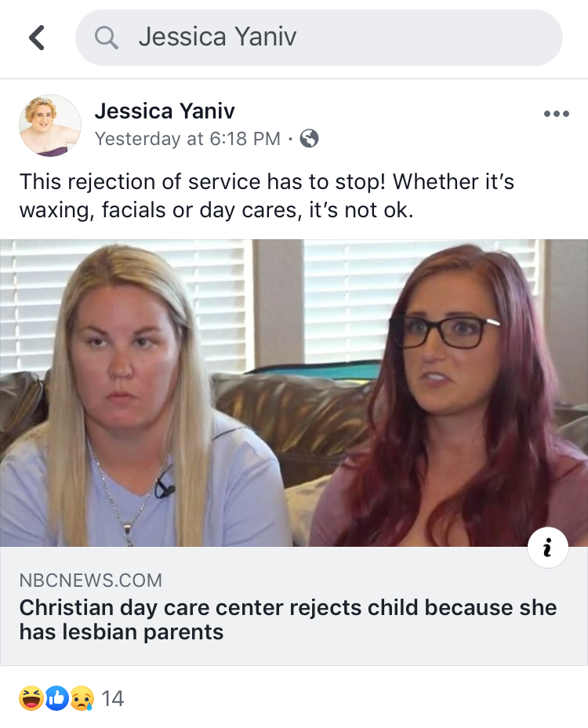588x728 pixels.
Task: Tap the back arrow icon
Action: [37, 38]
